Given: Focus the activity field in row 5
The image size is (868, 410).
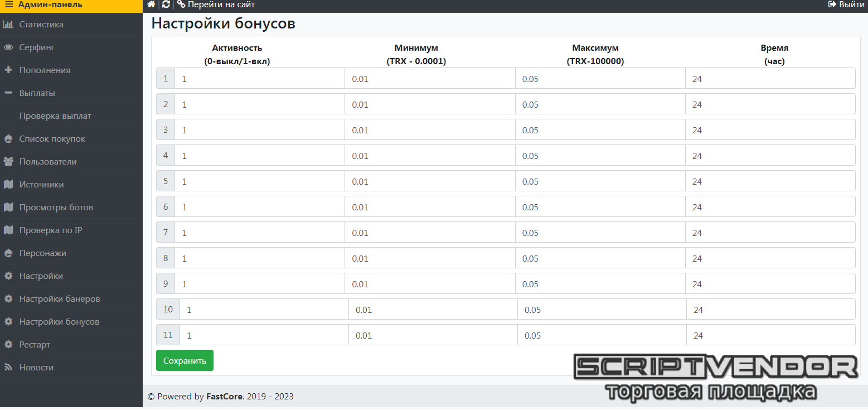Looking at the screenshot, I should [x=260, y=181].
